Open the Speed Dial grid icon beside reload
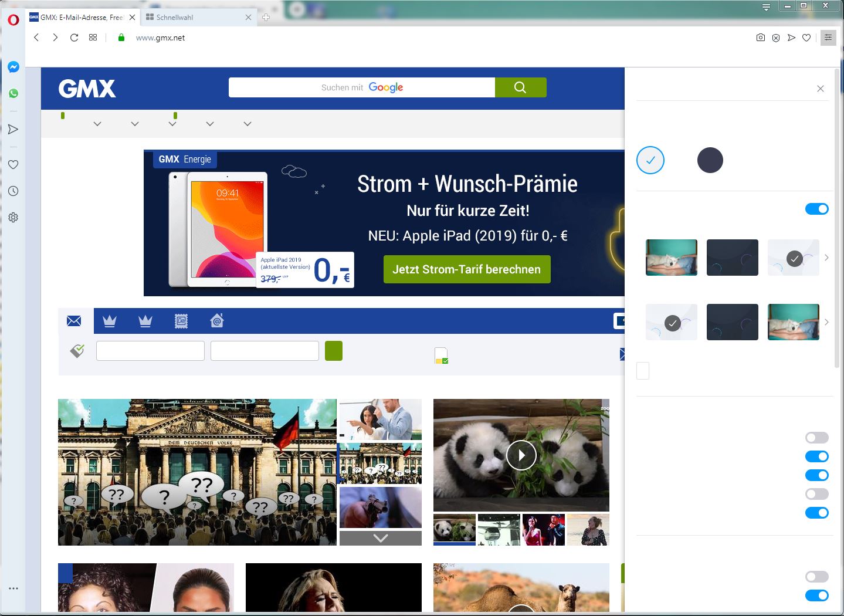Viewport: 844px width, 616px height. (x=93, y=38)
